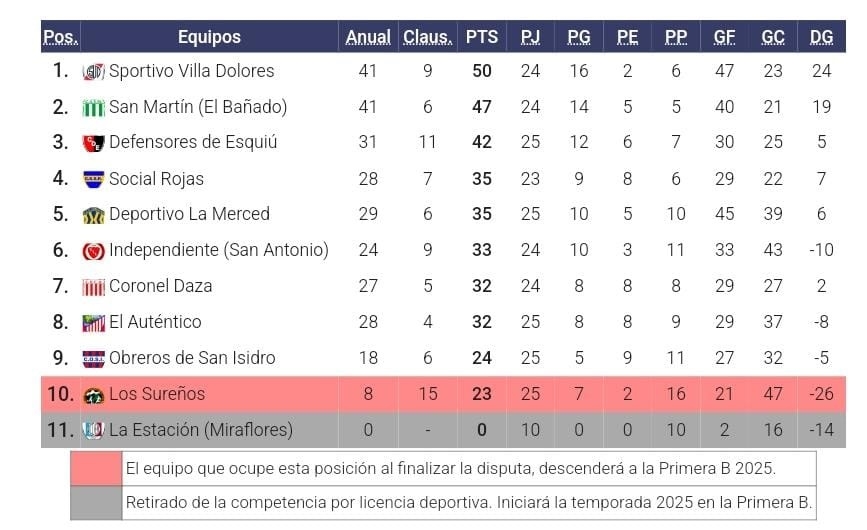Click the San Martín (El Bañado) crest
Image resolution: width=867 pixels, height=530 pixels.
coord(94,107)
